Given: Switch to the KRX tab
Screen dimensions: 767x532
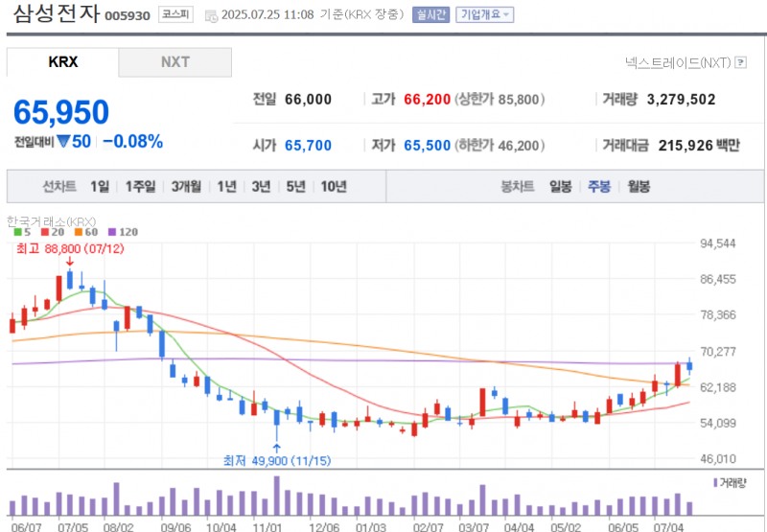Looking at the screenshot, I should 63,62.
